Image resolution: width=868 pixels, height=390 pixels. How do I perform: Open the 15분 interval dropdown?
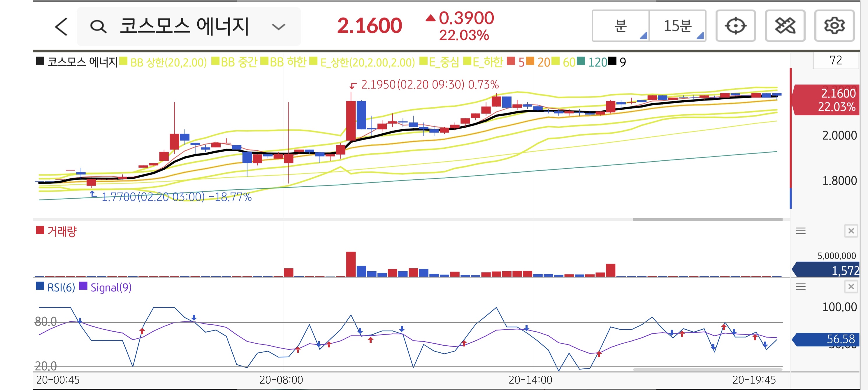(677, 26)
